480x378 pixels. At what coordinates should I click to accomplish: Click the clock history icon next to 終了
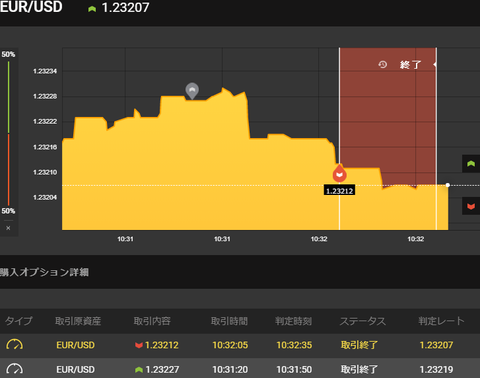pyautogui.click(x=383, y=64)
